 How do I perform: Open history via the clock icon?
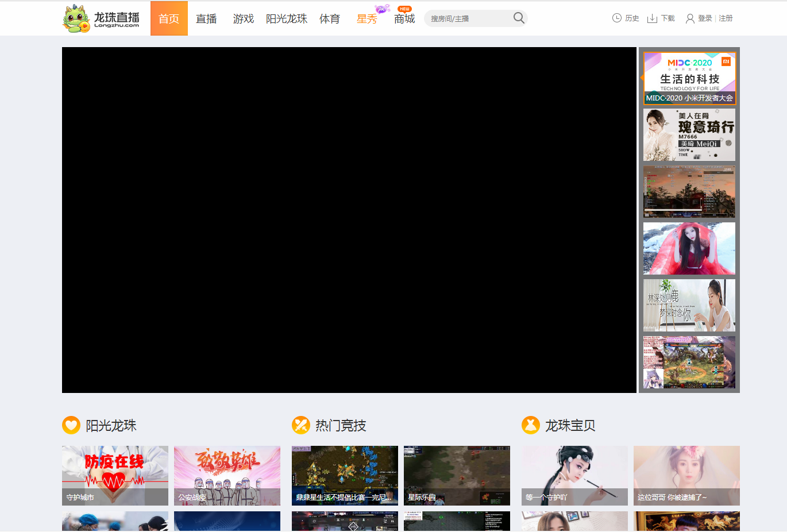(x=617, y=18)
